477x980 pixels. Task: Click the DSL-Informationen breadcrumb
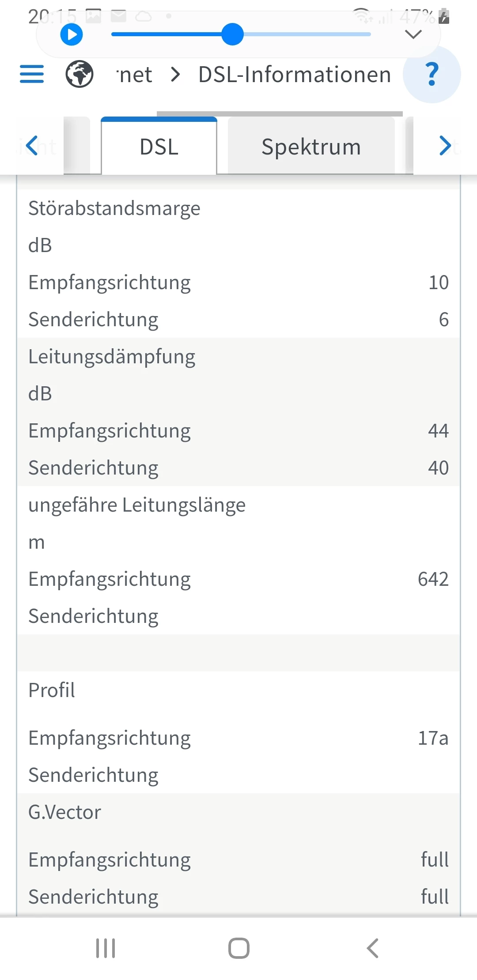[295, 74]
